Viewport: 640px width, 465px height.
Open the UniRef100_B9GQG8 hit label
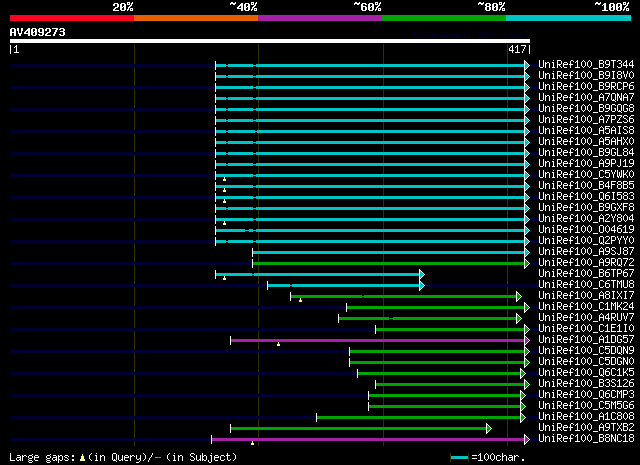pos(586,109)
